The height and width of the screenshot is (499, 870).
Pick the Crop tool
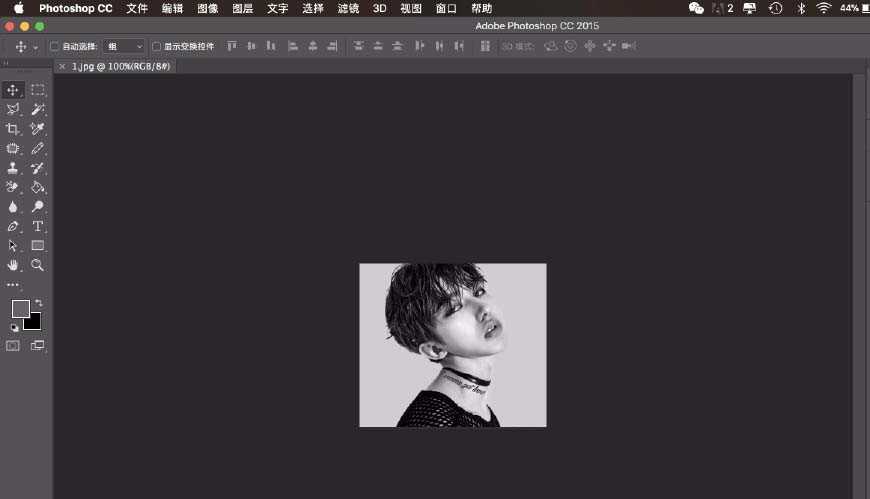13,129
